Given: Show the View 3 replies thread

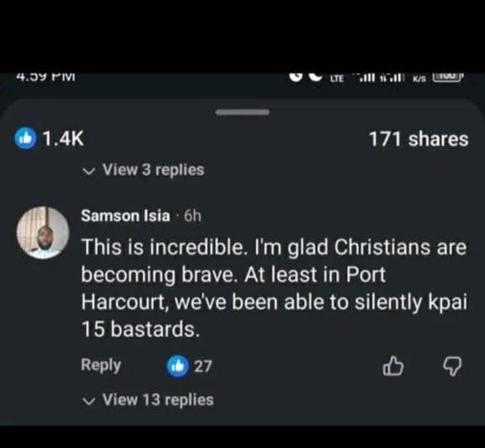Looking at the screenshot, I should point(153,170).
